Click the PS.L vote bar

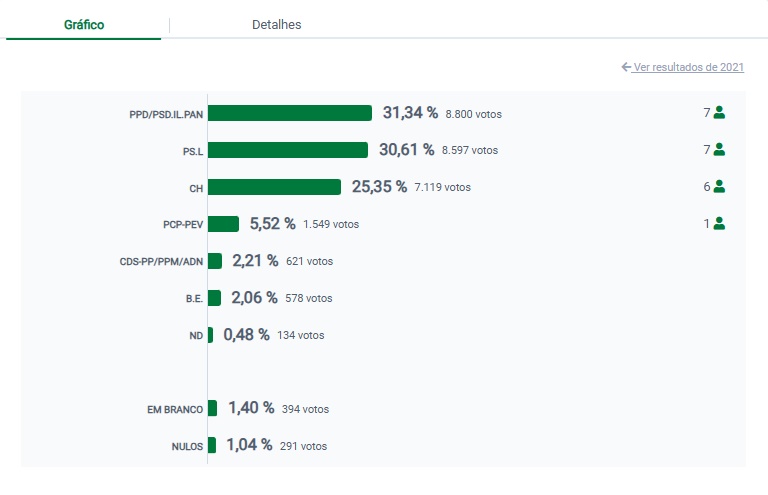[x=288, y=150]
